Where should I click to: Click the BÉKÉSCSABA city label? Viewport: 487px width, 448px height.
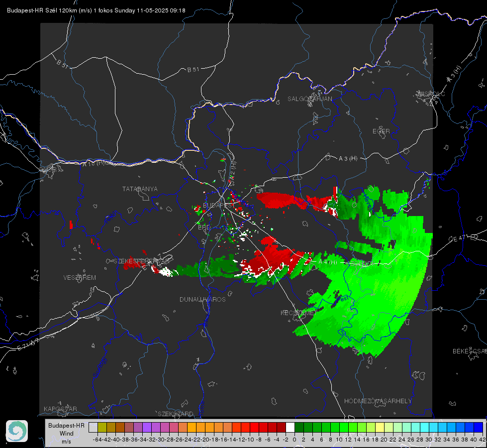470,351
